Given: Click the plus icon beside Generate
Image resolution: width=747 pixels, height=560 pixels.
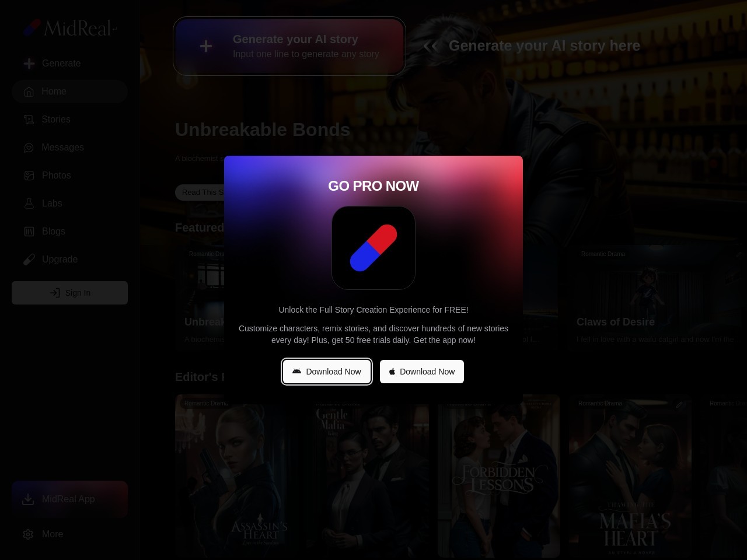Looking at the screenshot, I should pyautogui.click(x=29, y=64).
